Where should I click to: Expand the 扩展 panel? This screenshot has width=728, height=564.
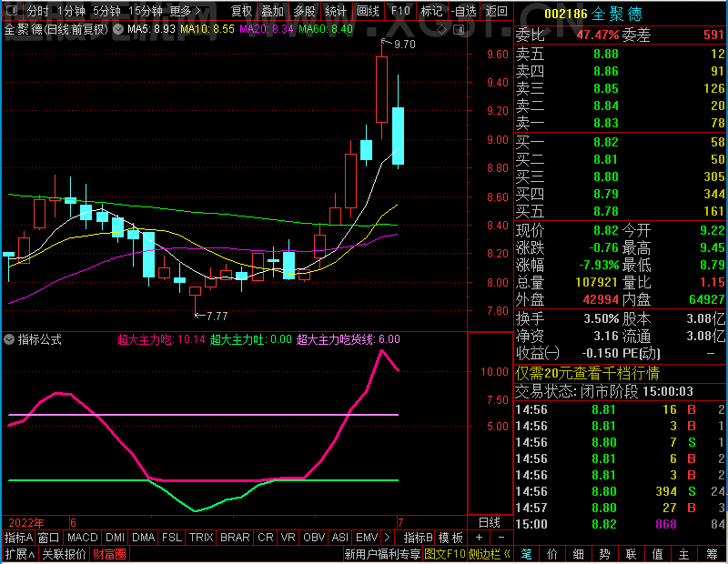pyautogui.click(x=20, y=554)
